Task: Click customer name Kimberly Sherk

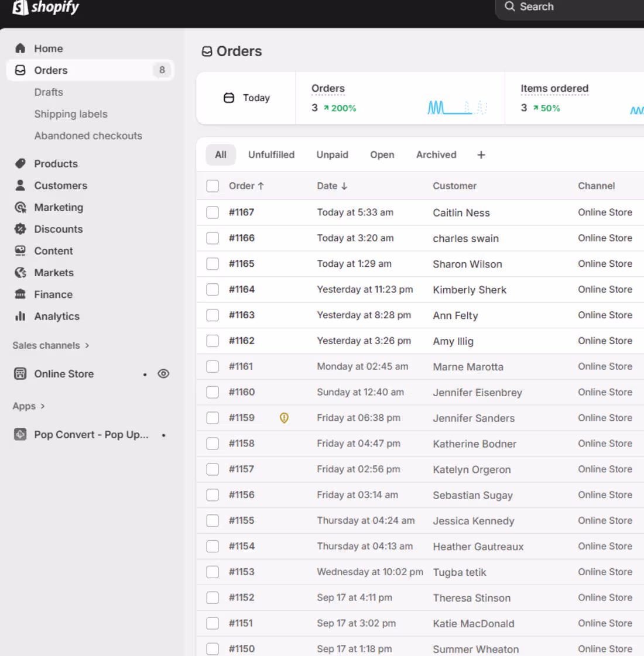Action: click(x=470, y=290)
